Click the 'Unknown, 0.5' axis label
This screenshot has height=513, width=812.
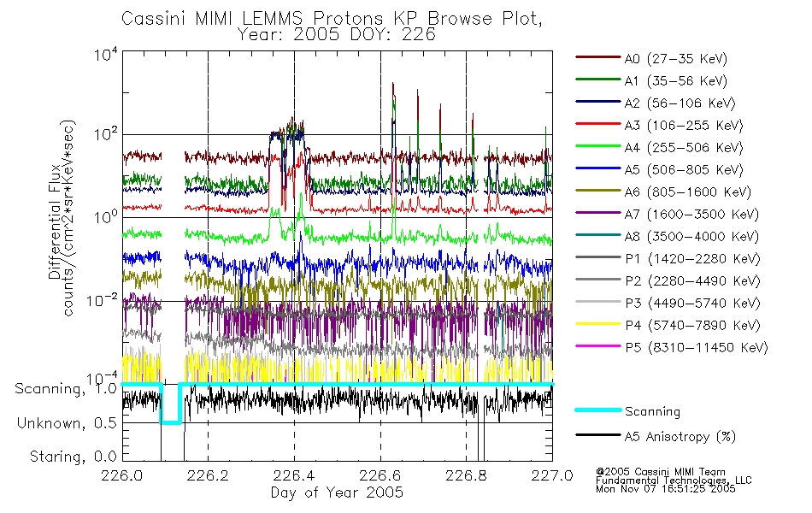tap(67, 423)
